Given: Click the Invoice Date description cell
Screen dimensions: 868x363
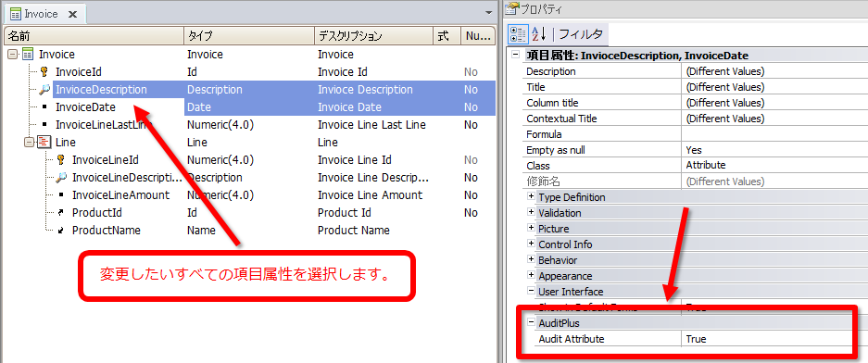Looking at the screenshot, I should [349, 107].
